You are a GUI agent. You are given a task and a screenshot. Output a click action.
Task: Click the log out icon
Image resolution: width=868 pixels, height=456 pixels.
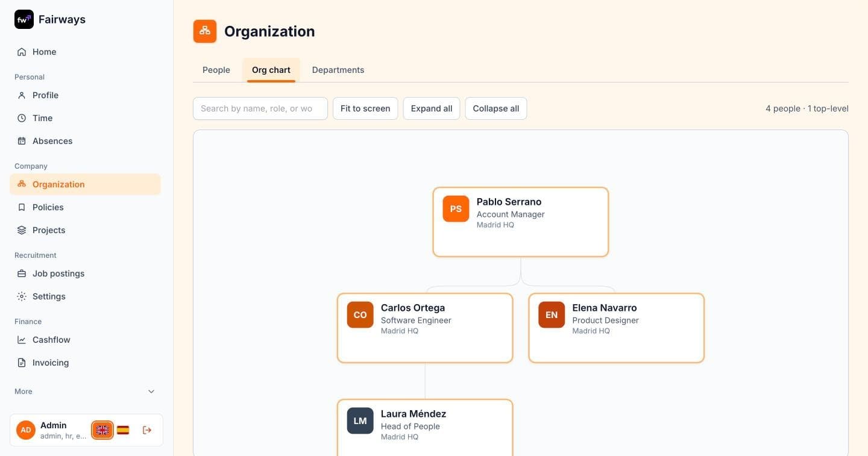[147, 430]
